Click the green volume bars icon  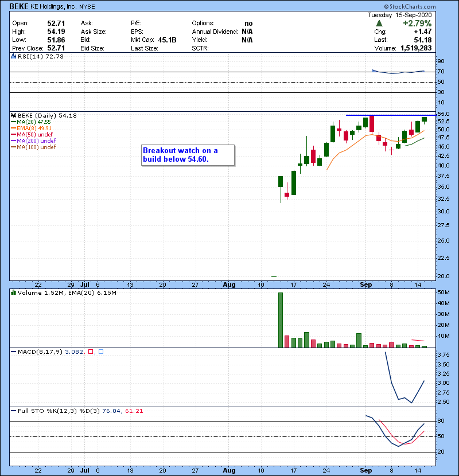[x=13, y=293]
